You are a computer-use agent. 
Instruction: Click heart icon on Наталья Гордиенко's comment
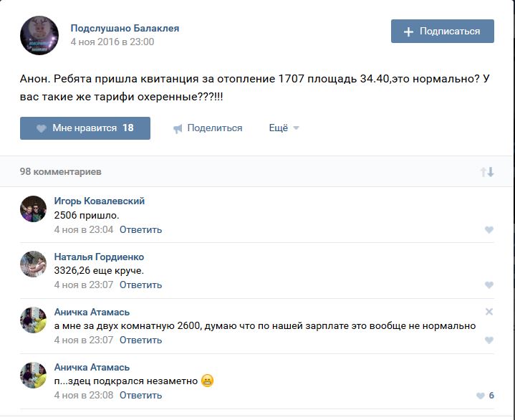(489, 285)
